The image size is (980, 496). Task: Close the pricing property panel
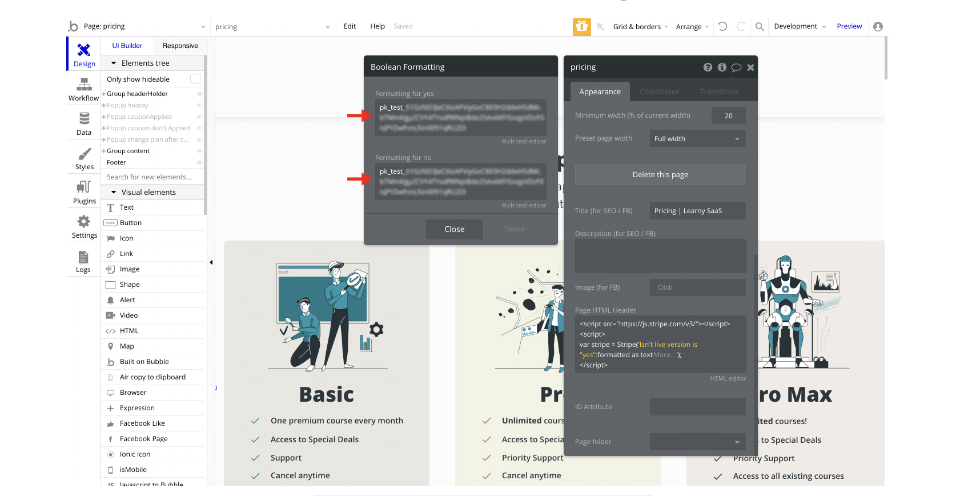click(x=750, y=67)
